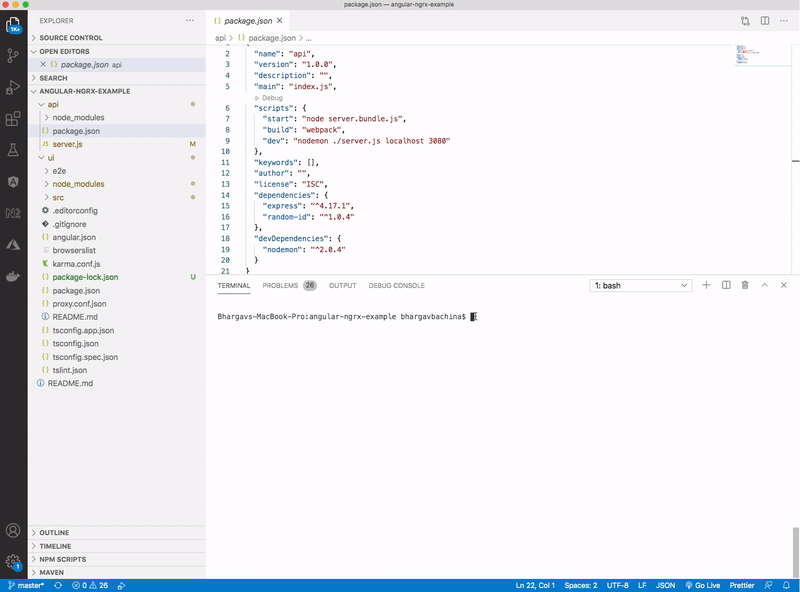Expand the src folder

click(117, 198)
